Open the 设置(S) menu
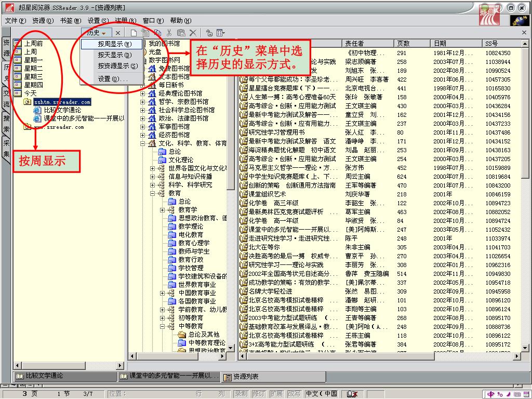 coord(98,21)
